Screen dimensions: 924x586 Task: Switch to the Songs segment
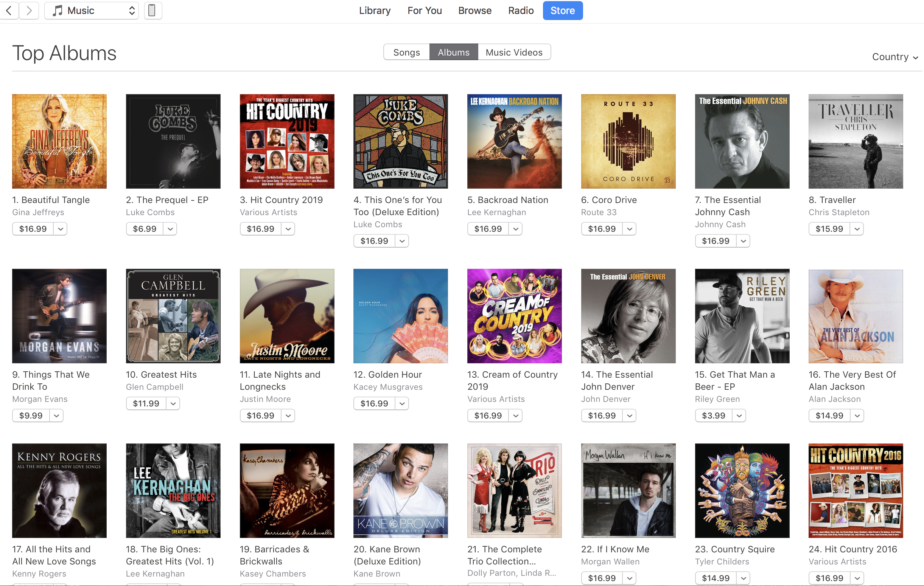(x=406, y=52)
